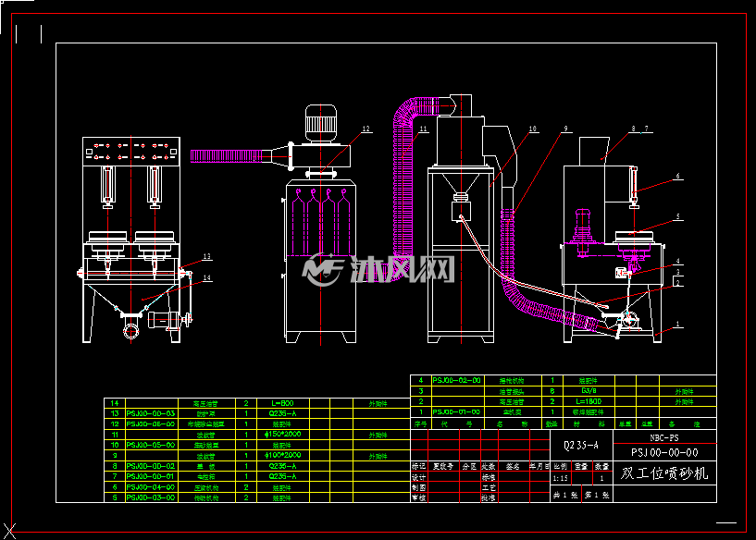Click callout number 6 on the right cabinet view

(x=678, y=177)
